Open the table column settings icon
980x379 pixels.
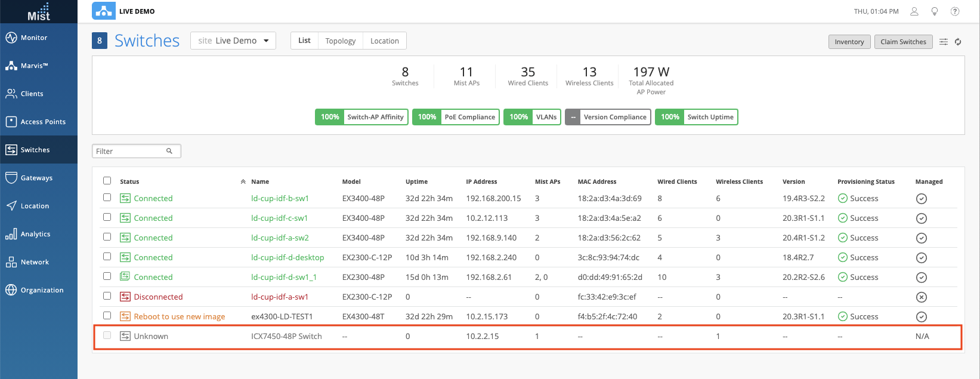[x=944, y=42]
